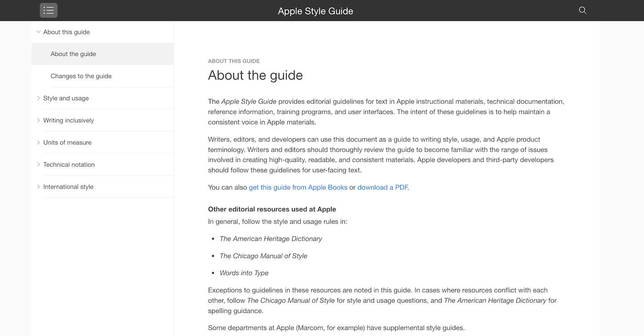644x336 pixels.
Task: Click the "ABOUT THIS GUIDE" breadcrumb label
Action: (234, 61)
